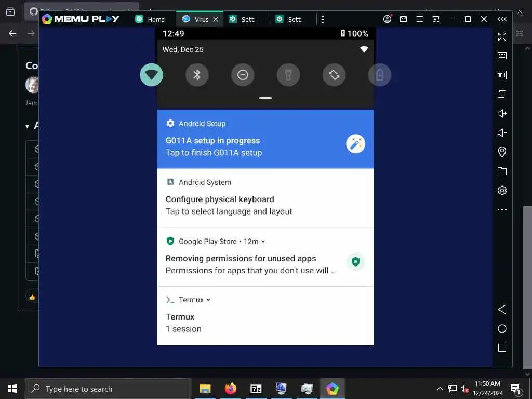Image resolution: width=532 pixels, height=399 pixels.
Task: Toggle Do Not Disturb quick tile
Action: [243, 75]
